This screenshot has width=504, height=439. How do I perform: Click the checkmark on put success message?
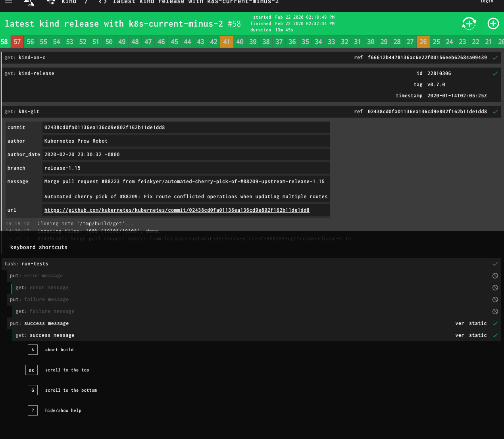495,323
